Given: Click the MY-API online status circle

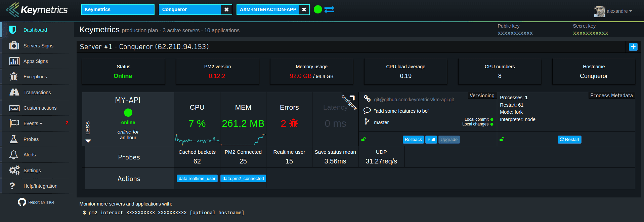Looking at the screenshot, I should (x=128, y=112).
